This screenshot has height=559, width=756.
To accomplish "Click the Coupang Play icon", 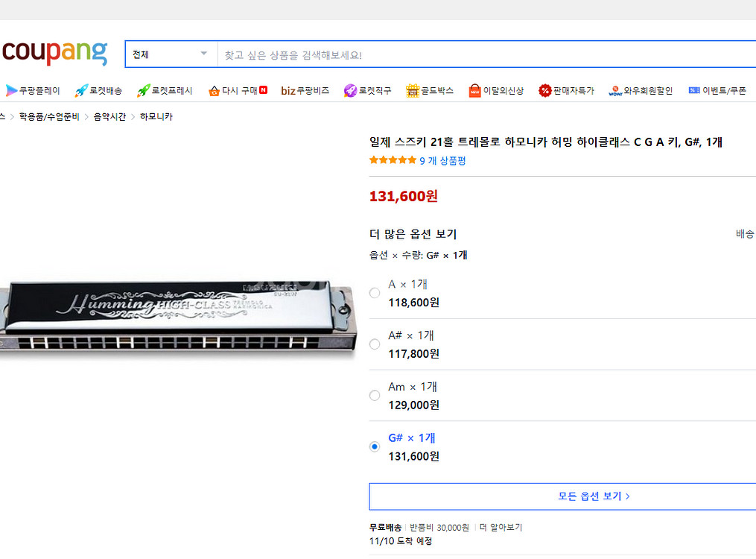I will [11, 91].
